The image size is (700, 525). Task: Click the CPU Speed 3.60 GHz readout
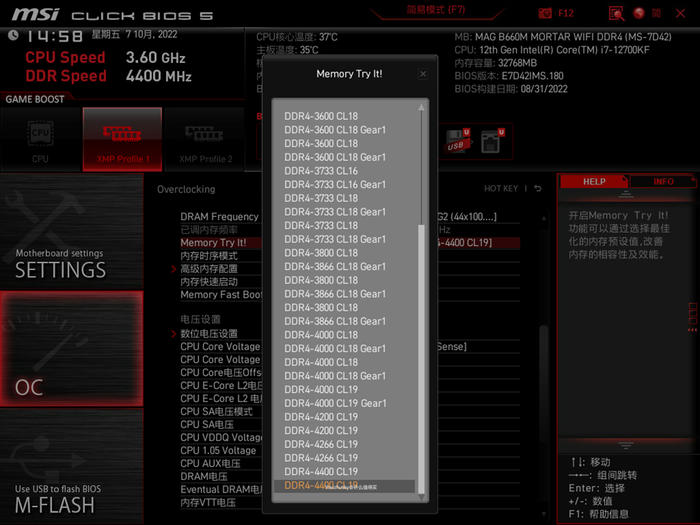(105, 58)
